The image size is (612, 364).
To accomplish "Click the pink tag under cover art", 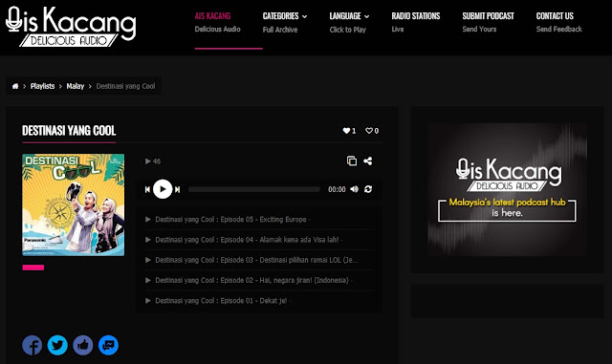I will click(33, 268).
